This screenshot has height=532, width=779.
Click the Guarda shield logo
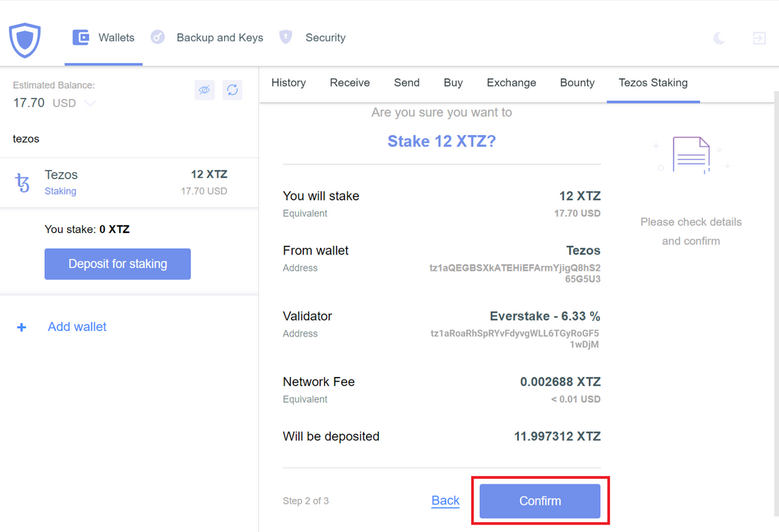click(x=25, y=40)
